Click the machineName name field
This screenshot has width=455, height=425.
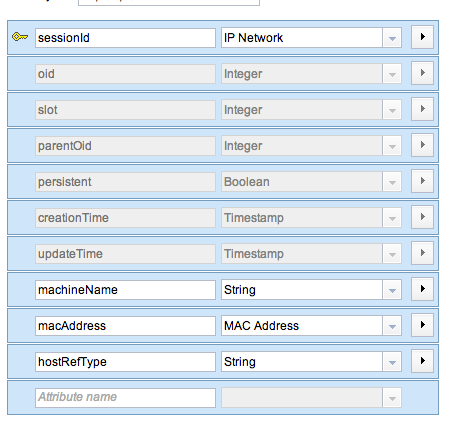[x=125, y=290]
